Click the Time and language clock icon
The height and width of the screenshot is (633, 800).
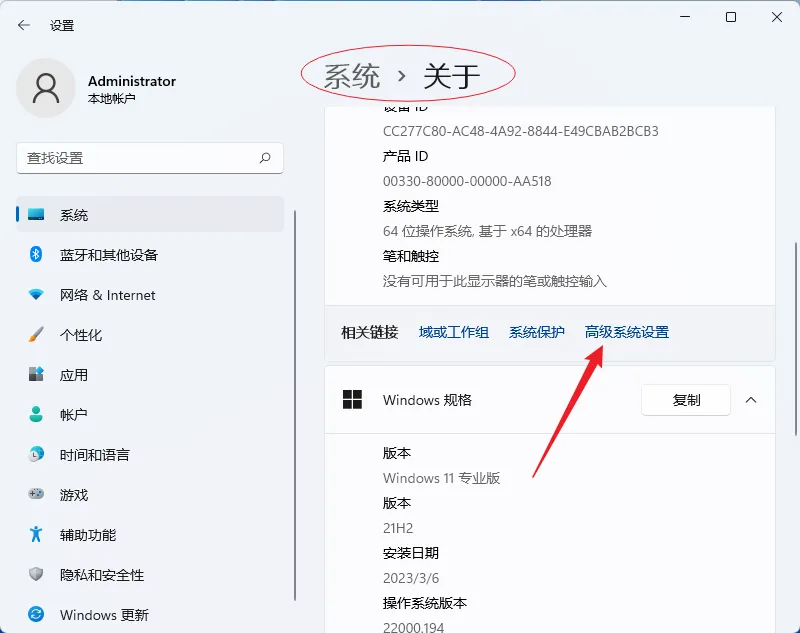click(36, 454)
